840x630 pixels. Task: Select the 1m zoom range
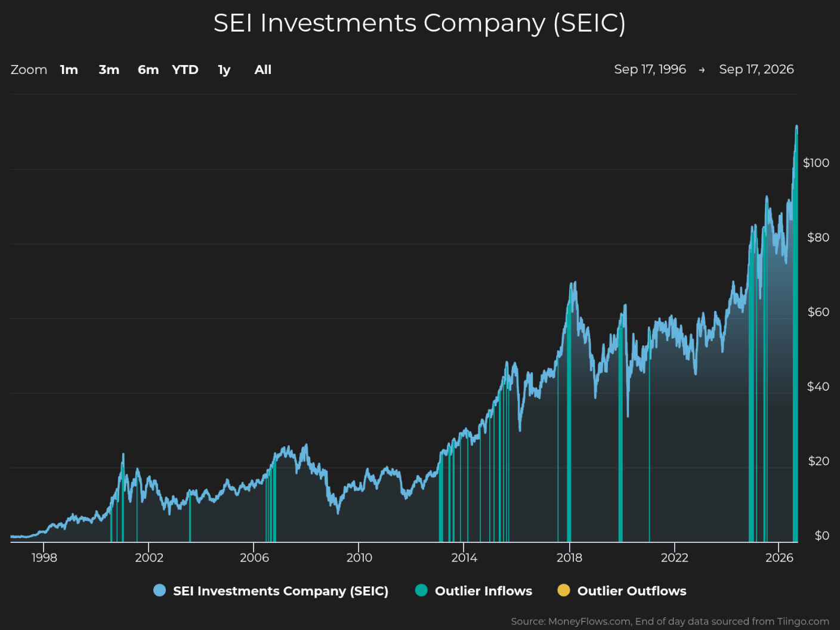coord(69,70)
